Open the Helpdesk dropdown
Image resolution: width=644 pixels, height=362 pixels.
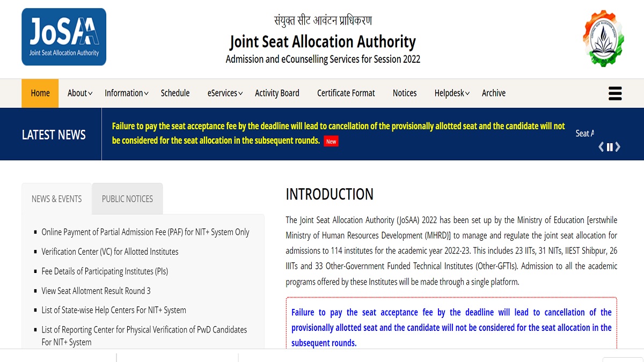(452, 93)
